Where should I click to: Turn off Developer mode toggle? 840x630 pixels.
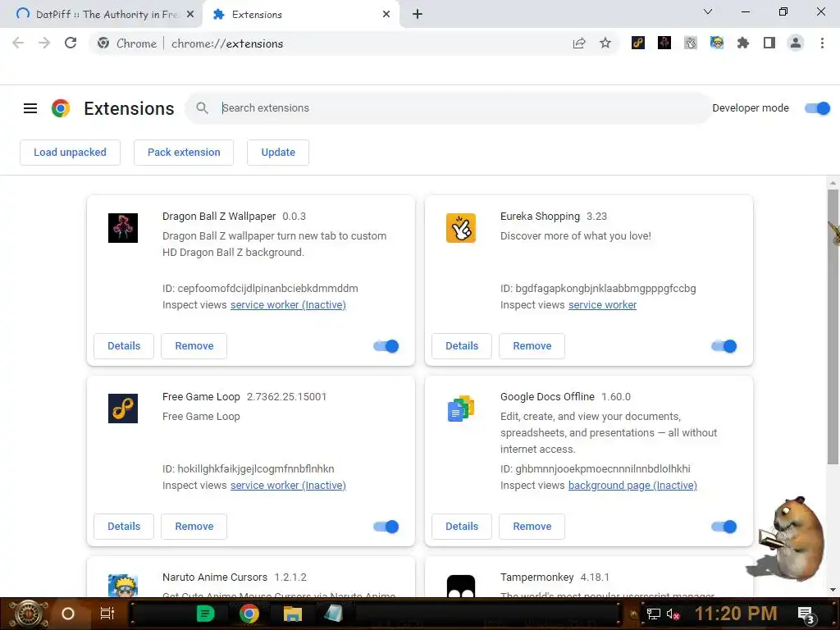click(818, 108)
